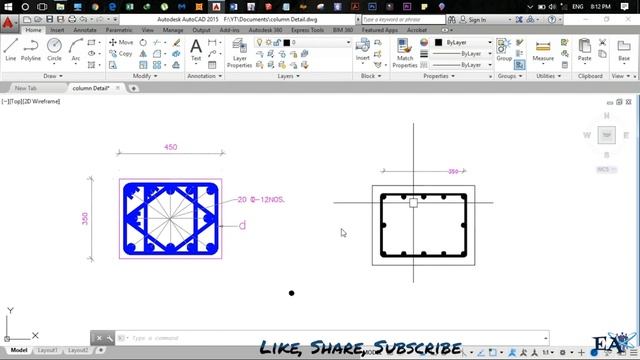The height and width of the screenshot is (360, 640).
Task: Switch to Layout1 tab
Action: click(47, 350)
